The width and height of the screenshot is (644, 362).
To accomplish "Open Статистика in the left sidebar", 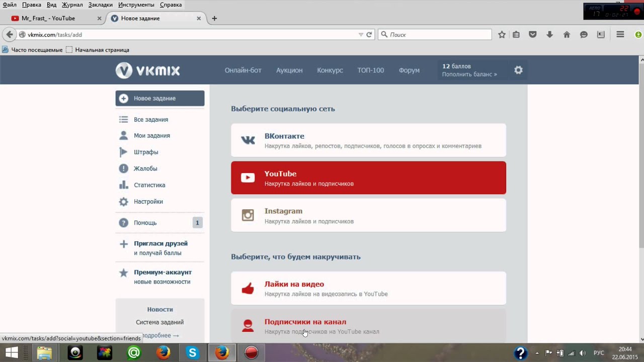I will coord(149,185).
